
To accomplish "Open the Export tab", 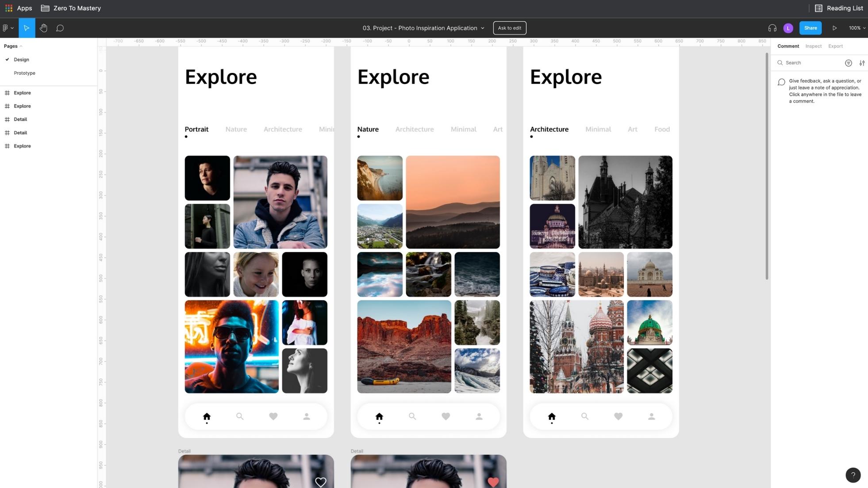I will coord(835,46).
